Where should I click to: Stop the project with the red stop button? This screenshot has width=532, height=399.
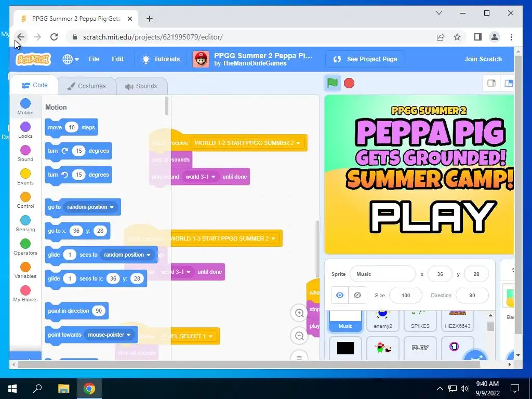[349, 83]
